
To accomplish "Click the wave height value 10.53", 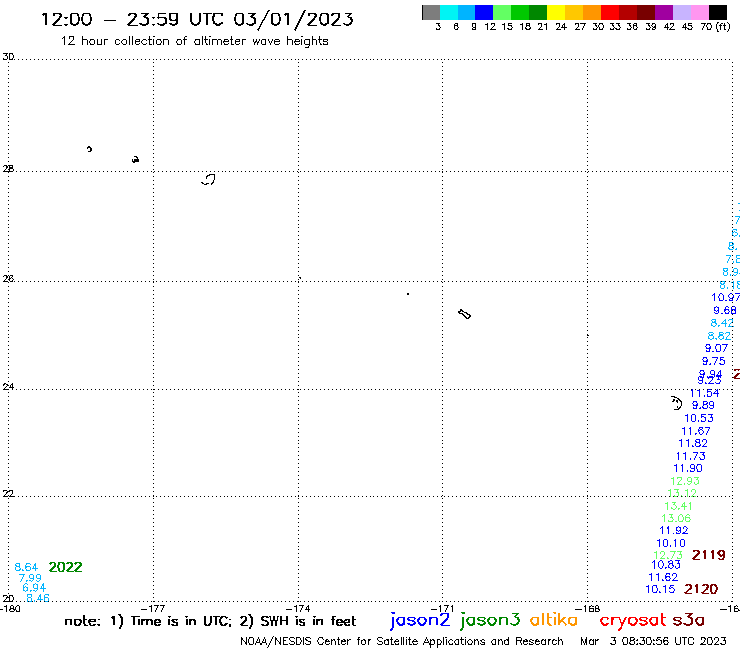I will pyautogui.click(x=699, y=418).
